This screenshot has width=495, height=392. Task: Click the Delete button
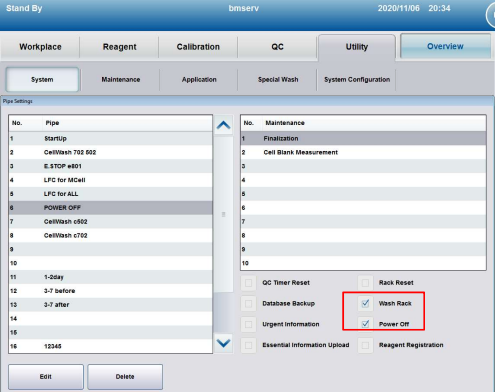coord(125,377)
